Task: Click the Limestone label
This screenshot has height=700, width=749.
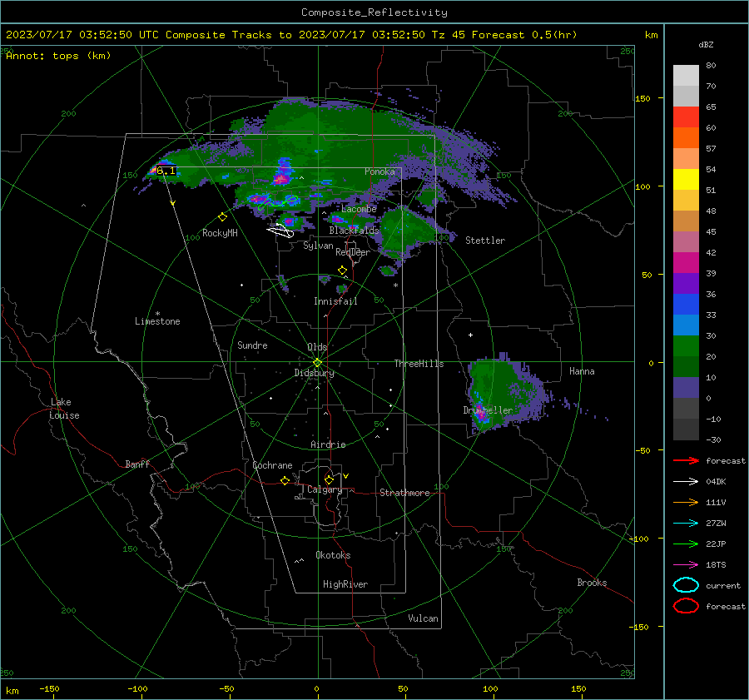Action: tap(157, 321)
